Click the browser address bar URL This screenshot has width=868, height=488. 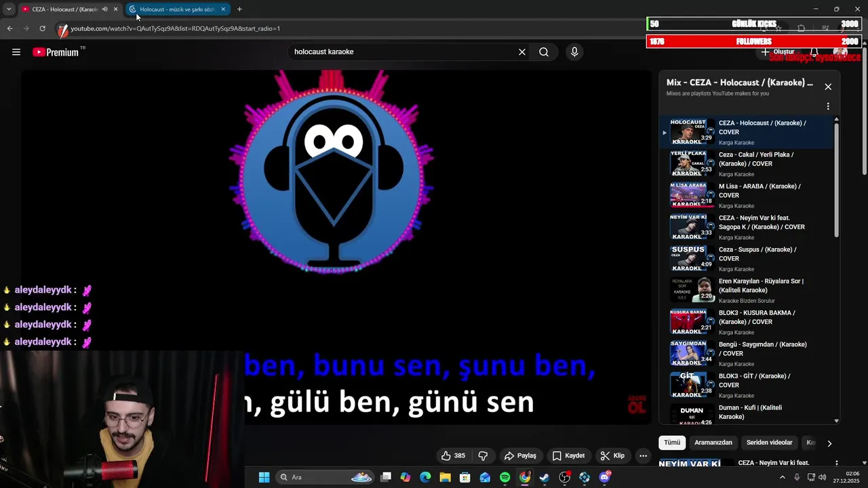pos(175,28)
